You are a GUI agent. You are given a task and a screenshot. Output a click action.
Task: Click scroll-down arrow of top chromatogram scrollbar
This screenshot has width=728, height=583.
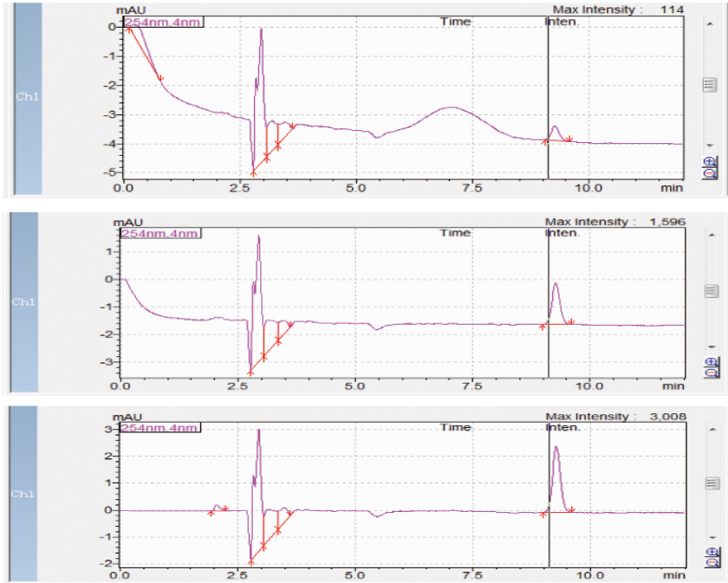coord(710,146)
